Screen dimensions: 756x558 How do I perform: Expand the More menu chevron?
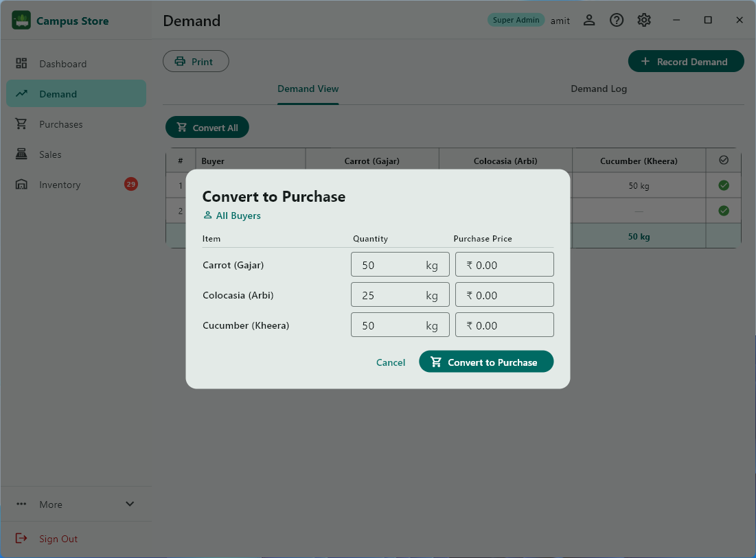130,504
